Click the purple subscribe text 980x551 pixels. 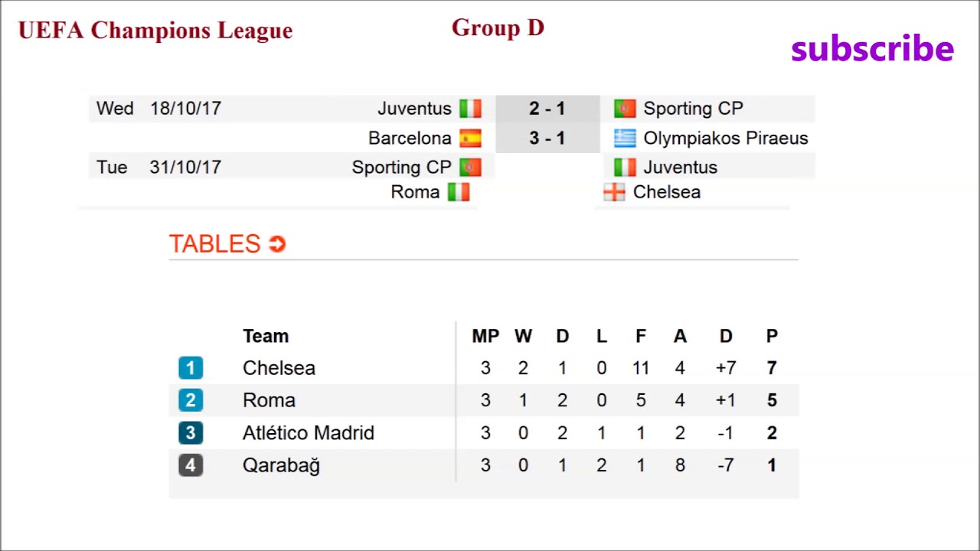coord(872,49)
